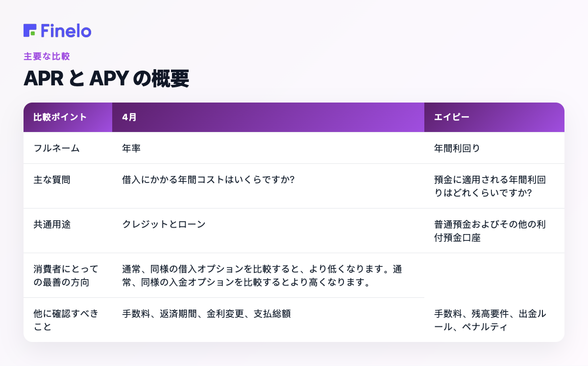Select '消費者にとっての最善の方向' row label
Screen dimensions: 588x366
tap(66, 276)
